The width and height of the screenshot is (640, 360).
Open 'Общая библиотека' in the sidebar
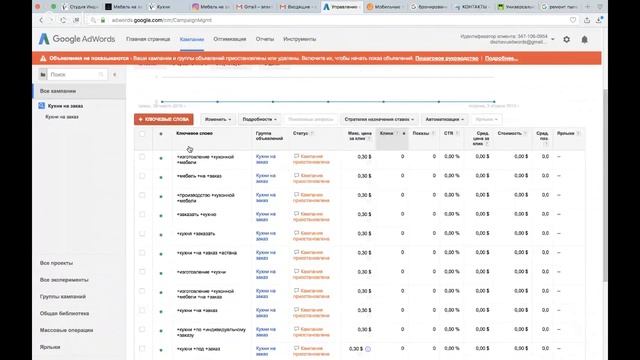(64, 313)
